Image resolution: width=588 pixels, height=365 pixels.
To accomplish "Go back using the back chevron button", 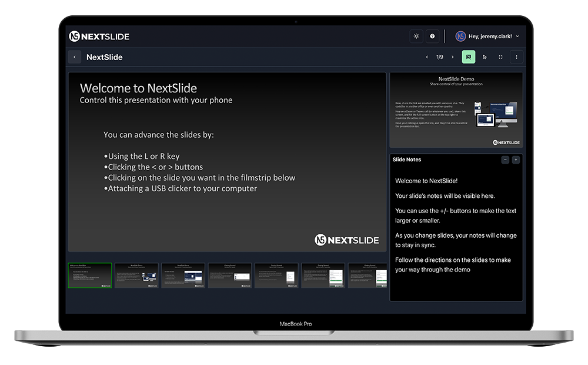I will [x=75, y=57].
